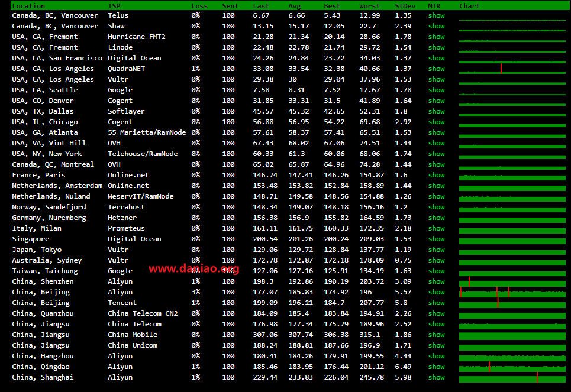The height and width of the screenshot is (392, 571).
Task: Open show link for China Unicom Jiangsu
Action: pos(436,345)
